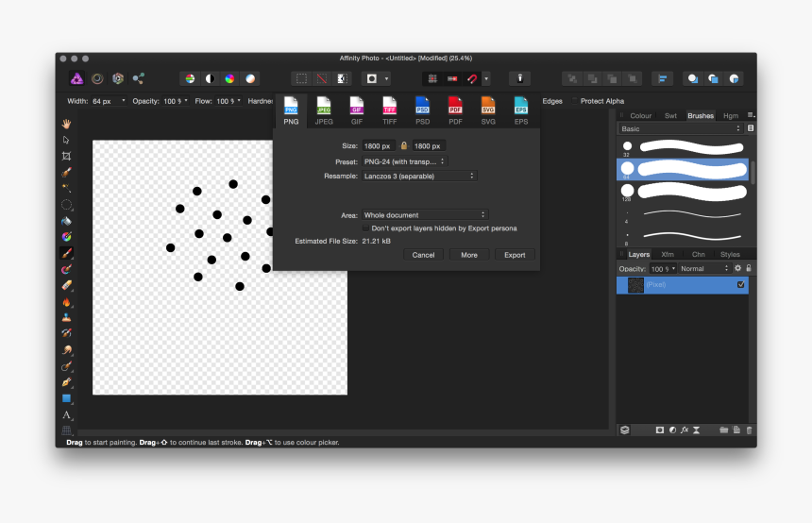Choose the JPEG export format icon
This screenshot has height=523, width=812.
pos(324,110)
